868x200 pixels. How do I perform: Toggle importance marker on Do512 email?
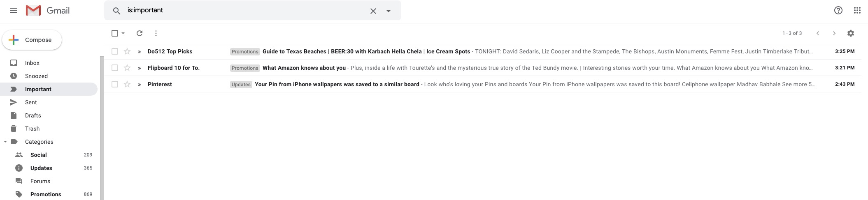tap(140, 52)
